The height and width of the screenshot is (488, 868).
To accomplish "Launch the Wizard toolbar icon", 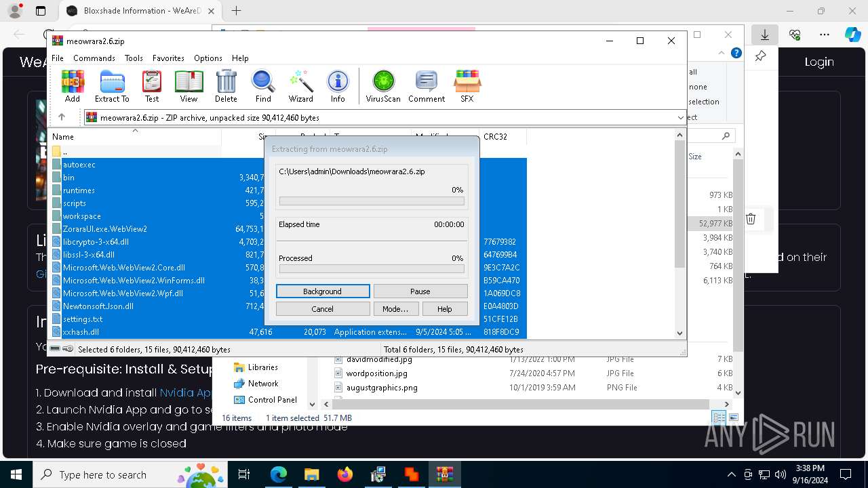I will point(300,86).
